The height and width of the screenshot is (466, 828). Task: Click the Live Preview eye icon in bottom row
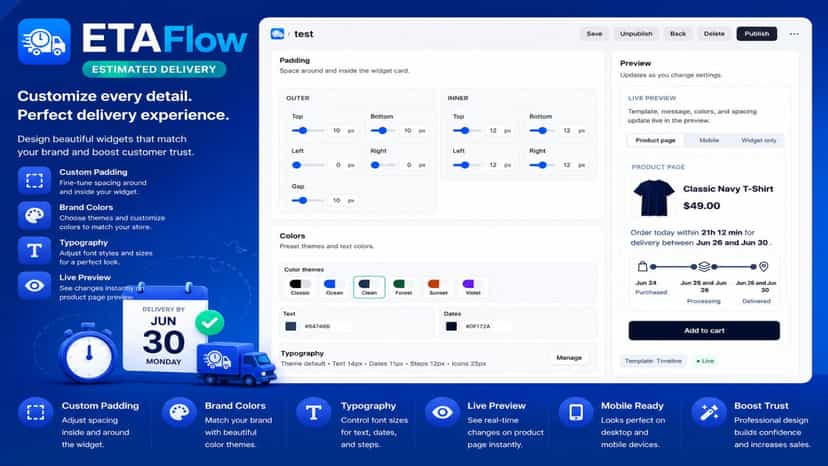[x=442, y=412]
